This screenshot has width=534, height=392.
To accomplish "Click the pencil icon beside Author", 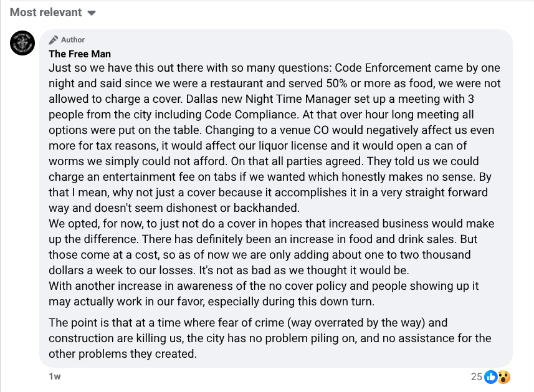I will click(54, 40).
